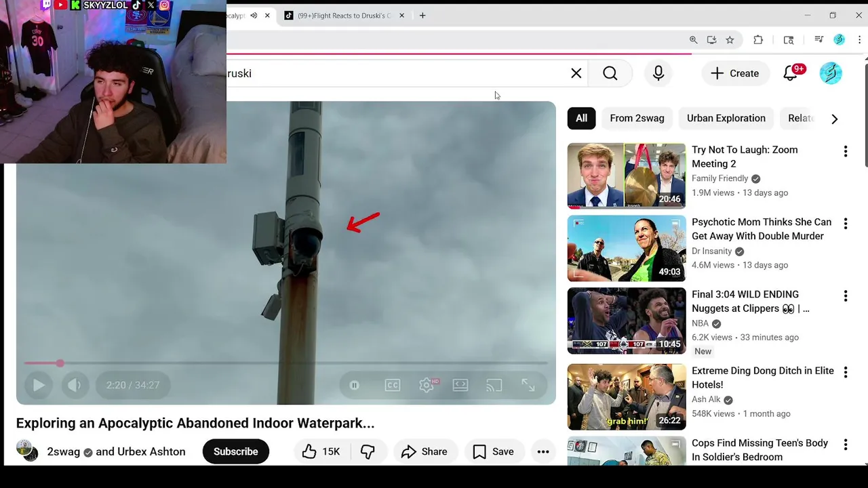Open the Family Friendly channel link

(719, 178)
